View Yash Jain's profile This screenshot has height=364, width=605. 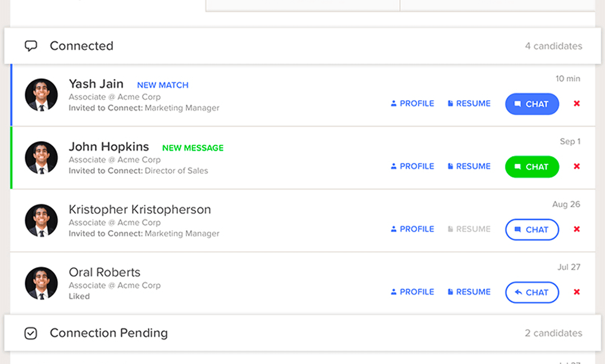412,104
